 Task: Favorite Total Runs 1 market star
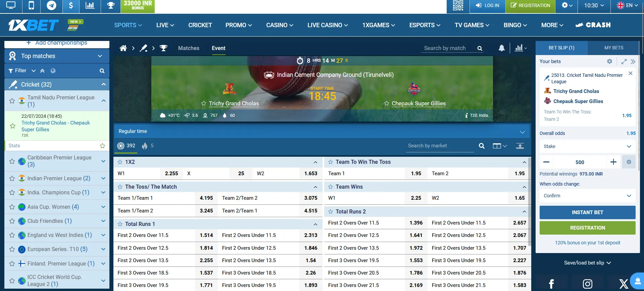coord(120,224)
